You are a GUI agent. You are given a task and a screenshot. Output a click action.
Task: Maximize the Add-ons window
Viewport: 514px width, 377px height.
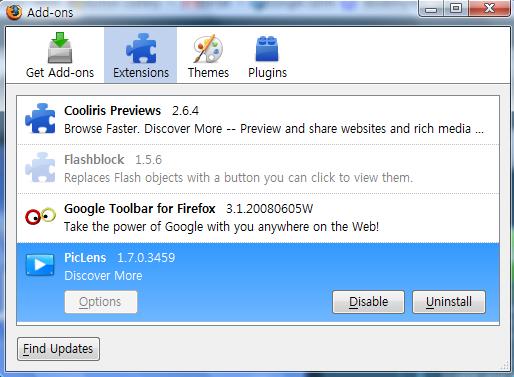tap(456, 9)
